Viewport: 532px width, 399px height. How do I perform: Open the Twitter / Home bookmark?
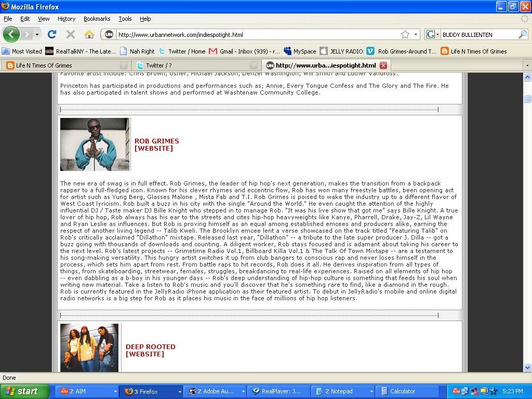(182, 51)
